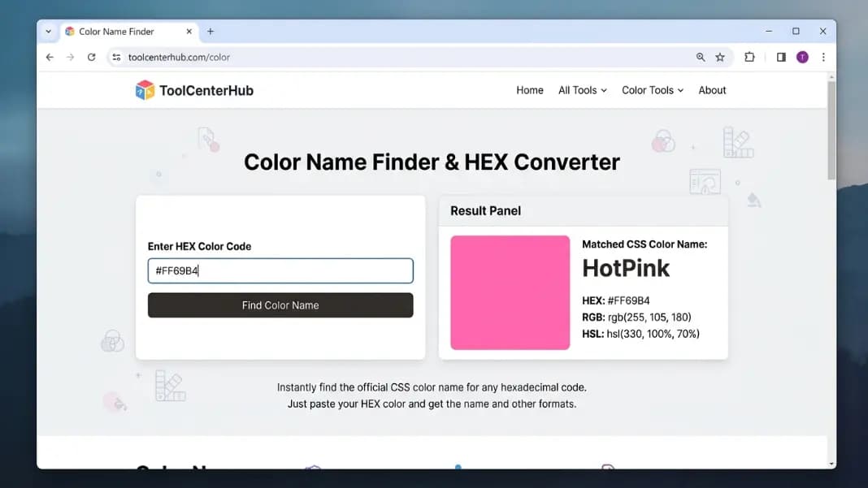Click the browser forward arrow
868x488 pixels.
tap(71, 57)
